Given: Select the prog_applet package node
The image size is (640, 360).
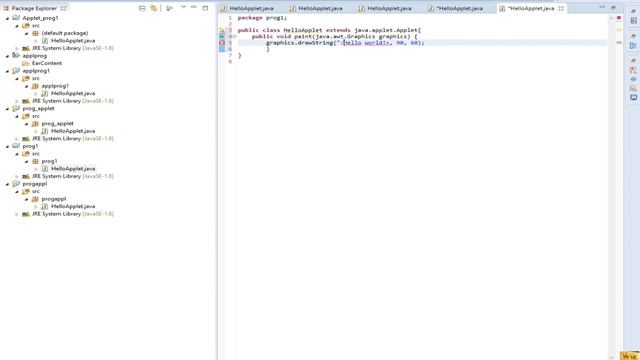Looking at the screenshot, I should coord(58,123).
